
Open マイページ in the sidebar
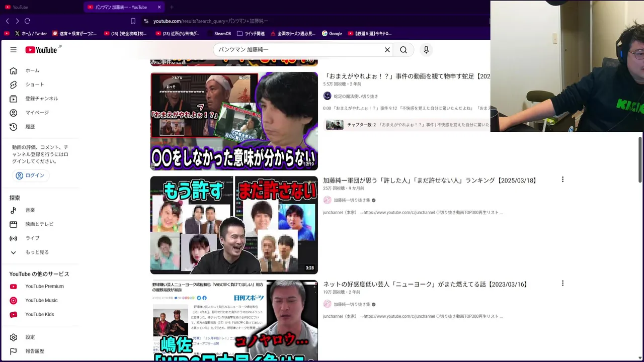coord(40,113)
